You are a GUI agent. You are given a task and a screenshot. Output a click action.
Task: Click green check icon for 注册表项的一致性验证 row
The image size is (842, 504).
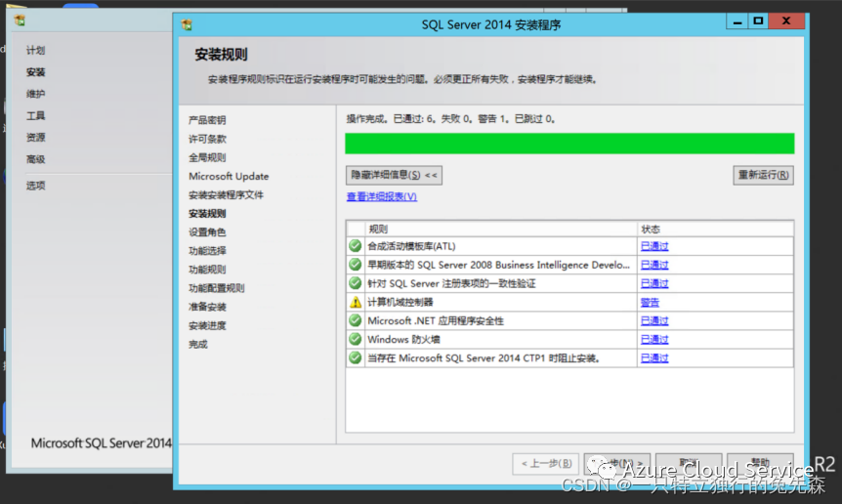[x=355, y=283]
